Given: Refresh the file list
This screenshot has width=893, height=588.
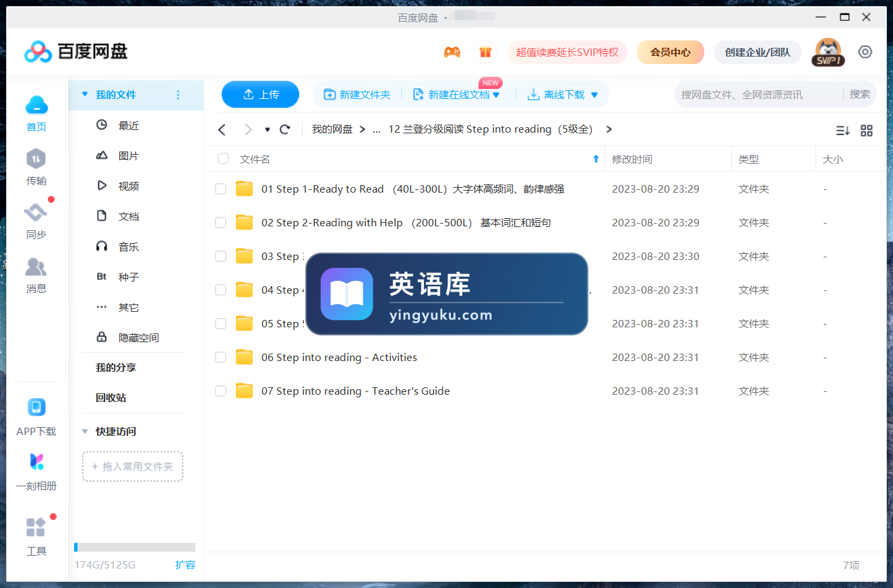Looking at the screenshot, I should tap(285, 129).
